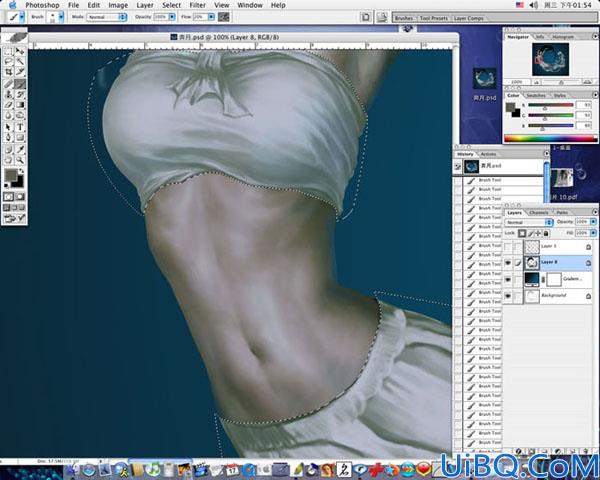Select the History Brush tool
The image size is (600, 480).
click(20, 94)
